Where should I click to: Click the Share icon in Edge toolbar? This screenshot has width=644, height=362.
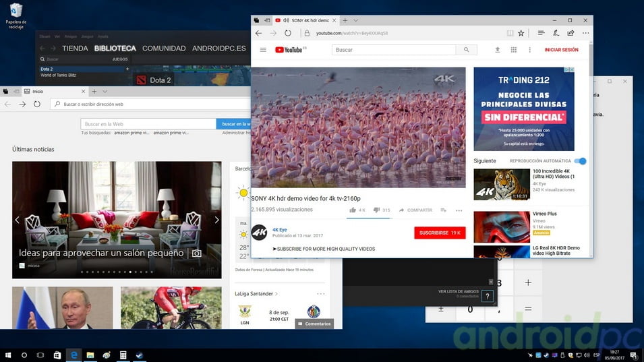pyautogui.click(x=570, y=33)
